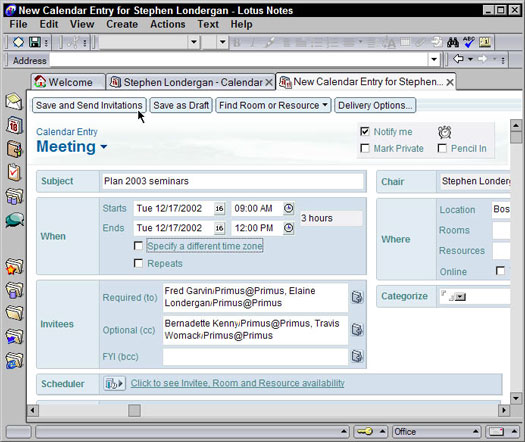This screenshot has height=442, width=525.
Task: Open Databases bookmark folder with cylinder
Action: click(14, 290)
